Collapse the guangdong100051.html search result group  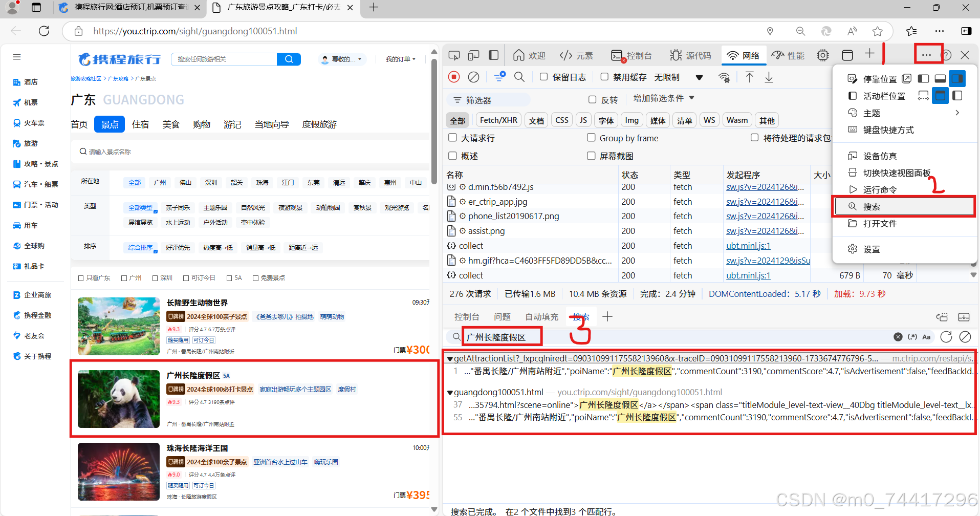click(x=450, y=393)
